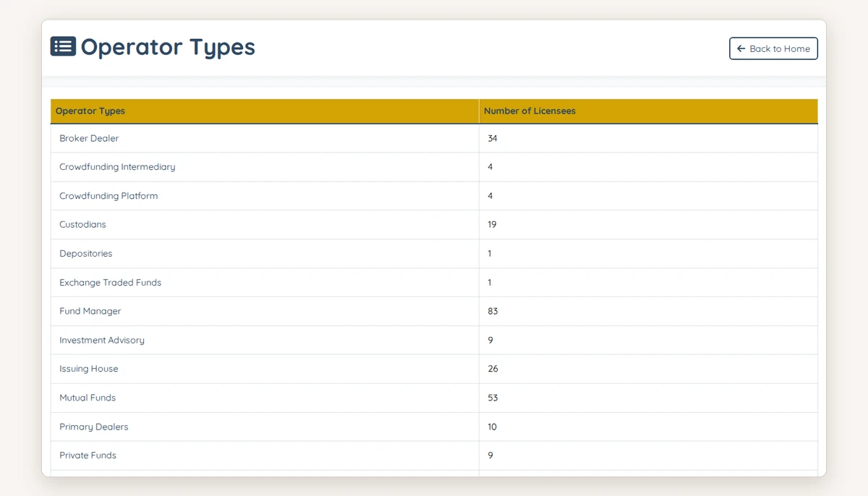
Task: Select the Depositories cell
Action: tap(265, 254)
